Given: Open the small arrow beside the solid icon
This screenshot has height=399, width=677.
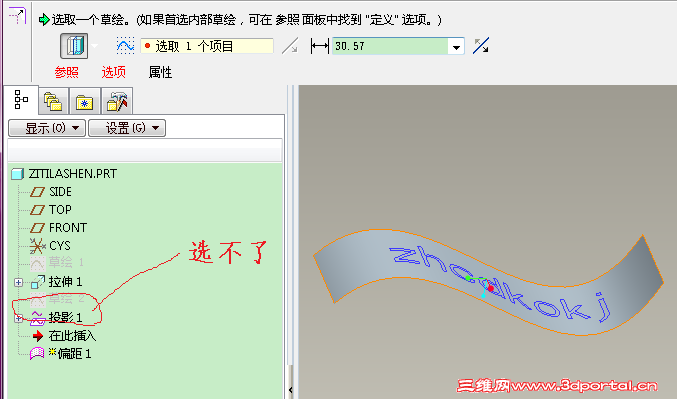Looking at the screenshot, I should click(x=95, y=46).
